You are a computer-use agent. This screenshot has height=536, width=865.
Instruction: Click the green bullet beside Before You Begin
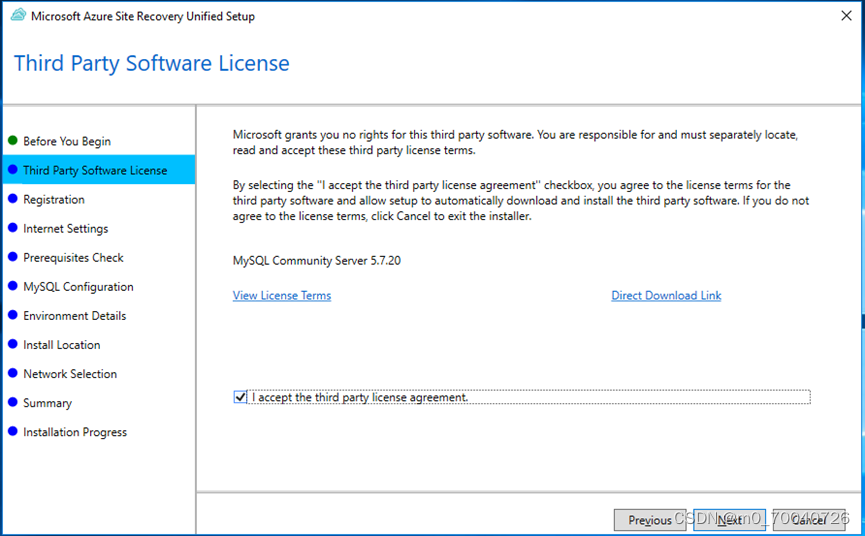pyautogui.click(x=13, y=141)
